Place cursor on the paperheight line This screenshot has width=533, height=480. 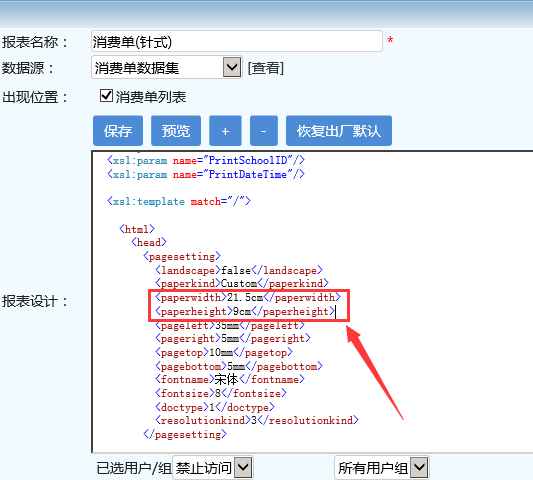coord(245,311)
